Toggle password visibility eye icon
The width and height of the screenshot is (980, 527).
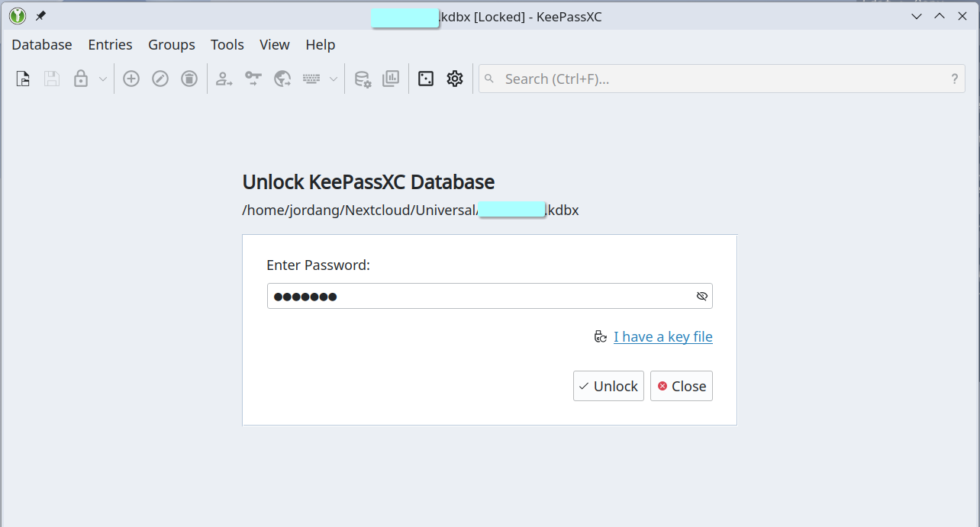702,296
